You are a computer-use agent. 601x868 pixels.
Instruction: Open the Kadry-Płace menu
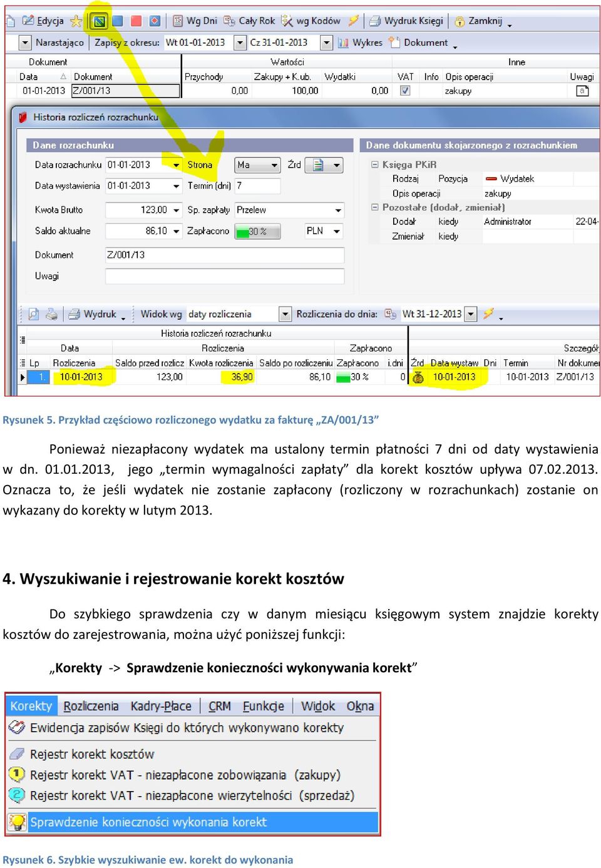coord(161,706)
